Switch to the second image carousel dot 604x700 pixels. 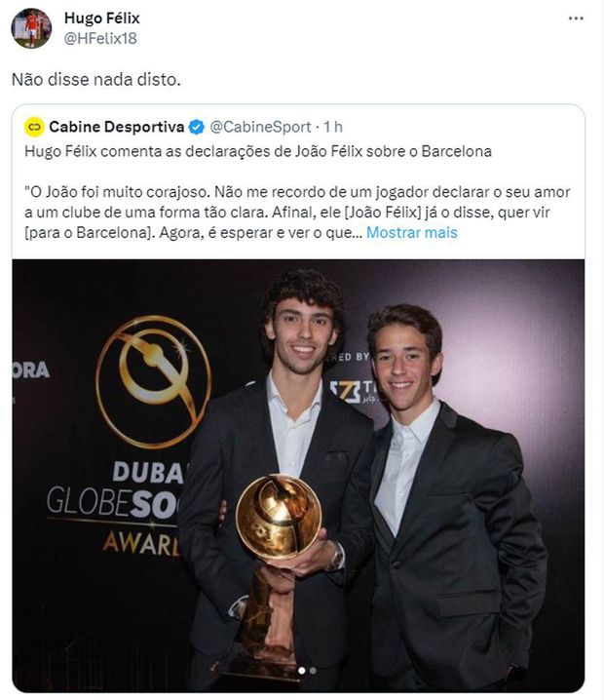313,670
